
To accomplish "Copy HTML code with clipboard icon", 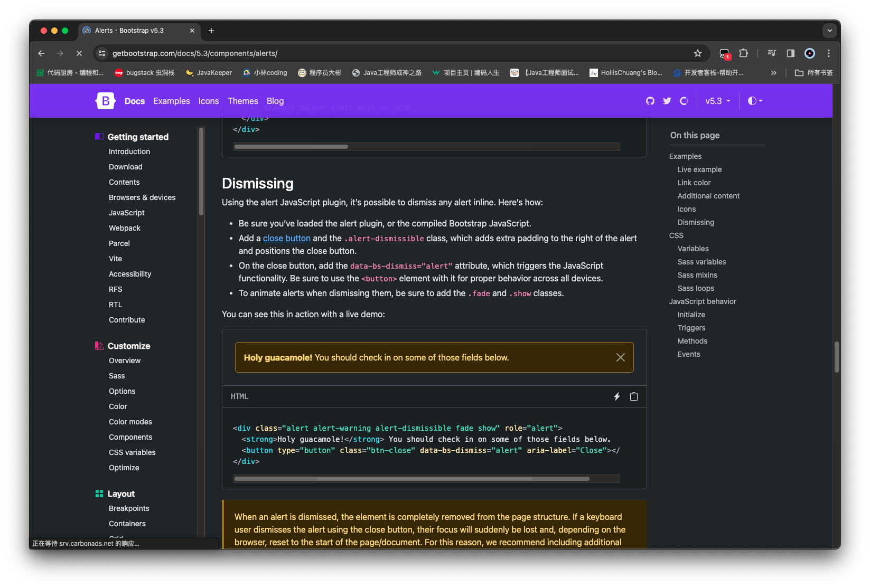I will click(x=634, y=396).
